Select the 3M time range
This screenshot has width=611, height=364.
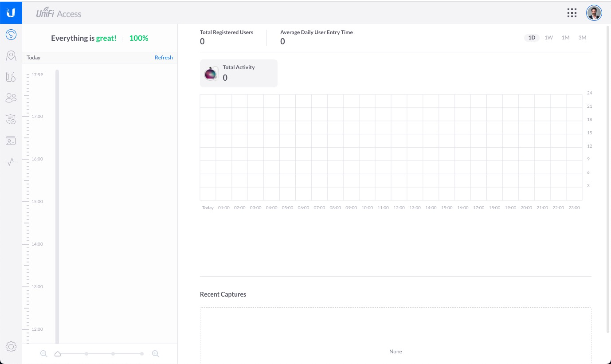pos(582,38)
